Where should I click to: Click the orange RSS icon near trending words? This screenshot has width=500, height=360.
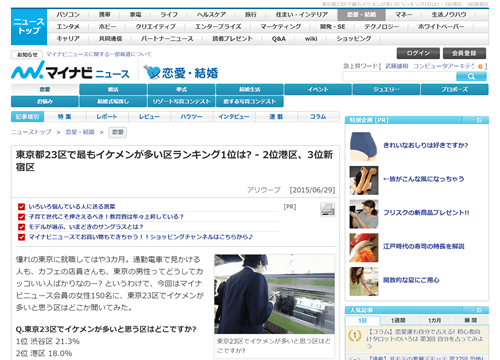[x=480, y=66]
